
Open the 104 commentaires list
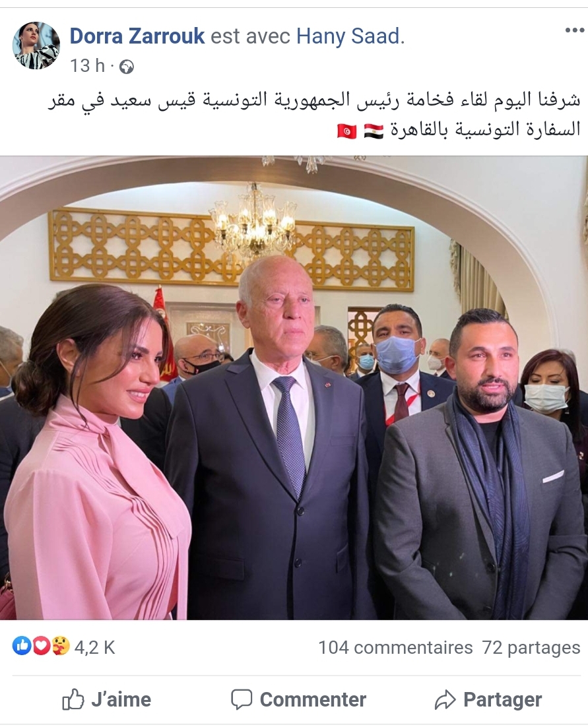(x=395, y=647)
